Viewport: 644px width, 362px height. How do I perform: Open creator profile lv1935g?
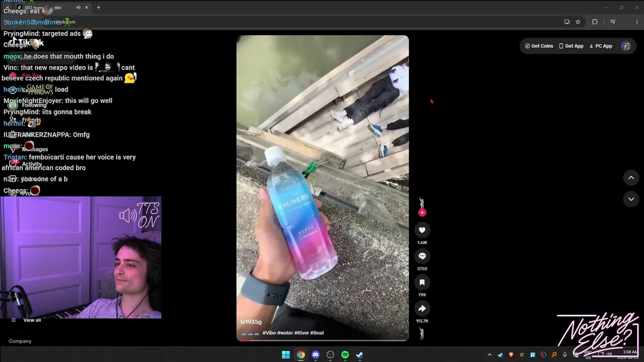point(251,322)
